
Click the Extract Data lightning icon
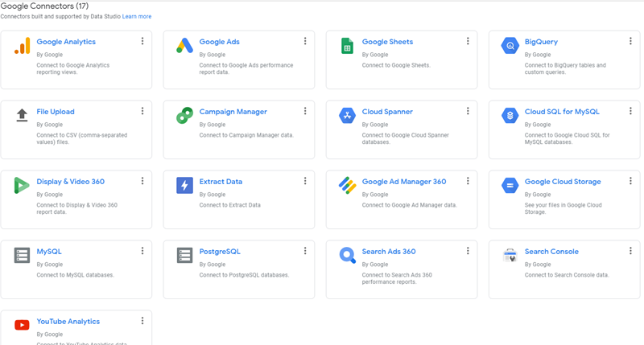point(185,186)
